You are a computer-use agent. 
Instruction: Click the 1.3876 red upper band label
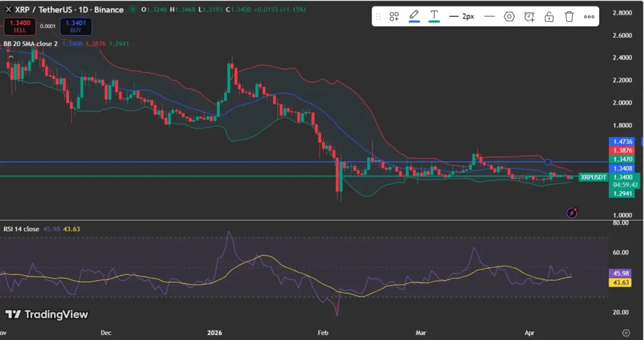pyautogui.click(x=623, y=151)
